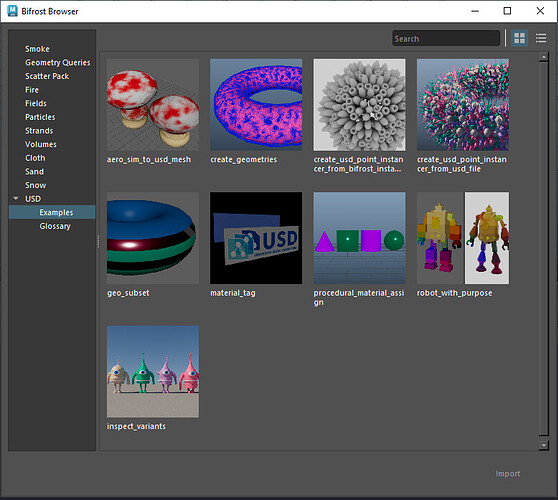
Task: Click into the Search field
Action: pos(446,38)
